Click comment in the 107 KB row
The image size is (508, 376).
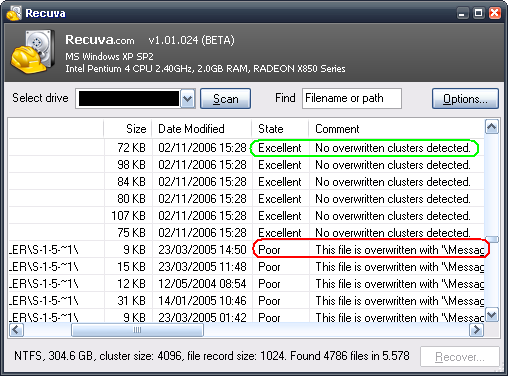[x=393, y=216]
